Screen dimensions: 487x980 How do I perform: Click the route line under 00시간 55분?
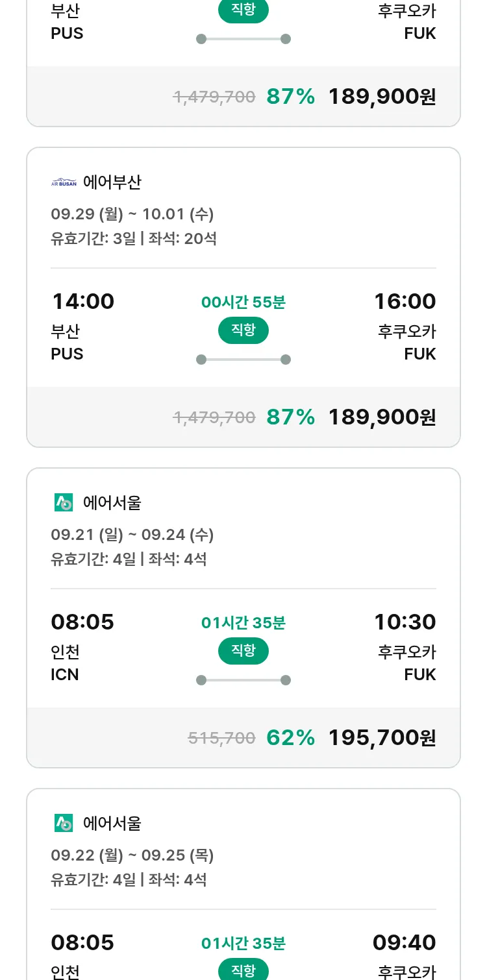243,360
